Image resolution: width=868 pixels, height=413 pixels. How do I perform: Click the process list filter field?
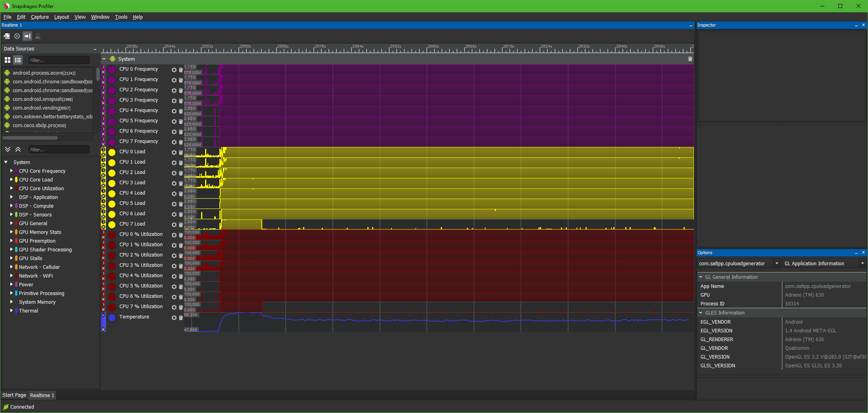click(x=59, y=60)
